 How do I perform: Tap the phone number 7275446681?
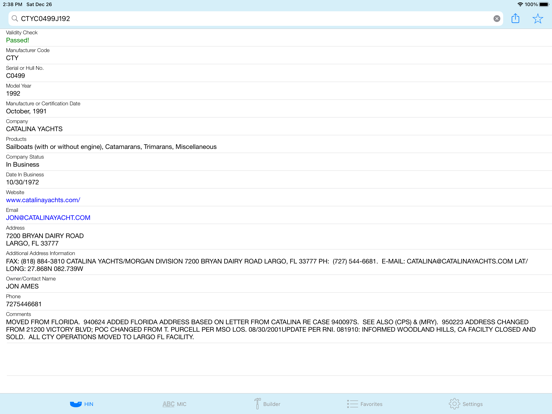(x=24, y=304)
